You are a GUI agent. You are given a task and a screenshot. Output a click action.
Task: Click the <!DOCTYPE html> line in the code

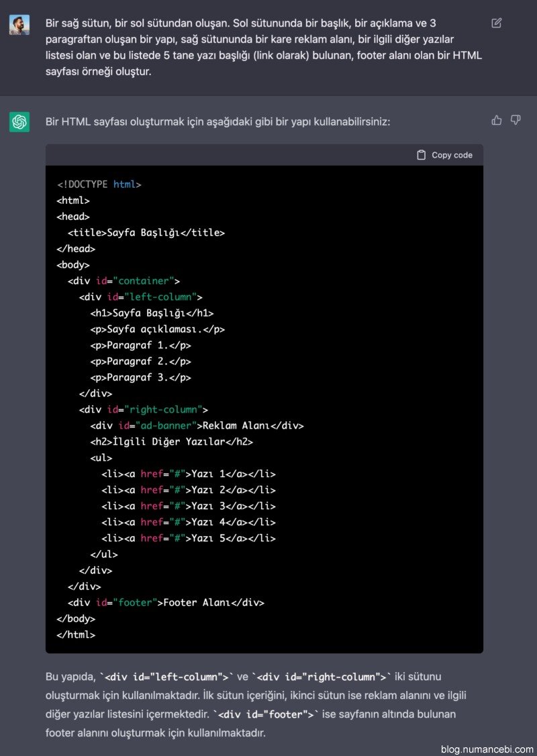click(x=99, y=184)
